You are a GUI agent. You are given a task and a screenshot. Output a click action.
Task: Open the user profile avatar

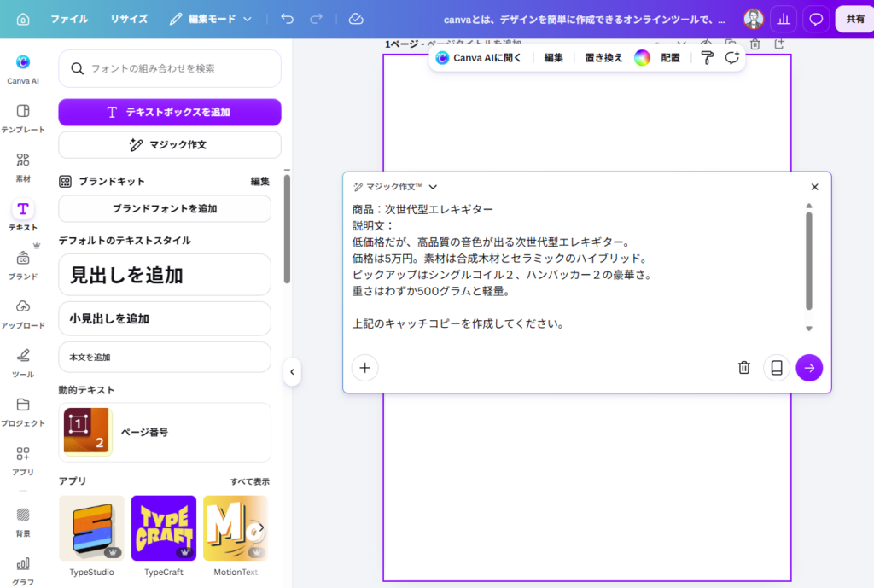pos(753,19)
